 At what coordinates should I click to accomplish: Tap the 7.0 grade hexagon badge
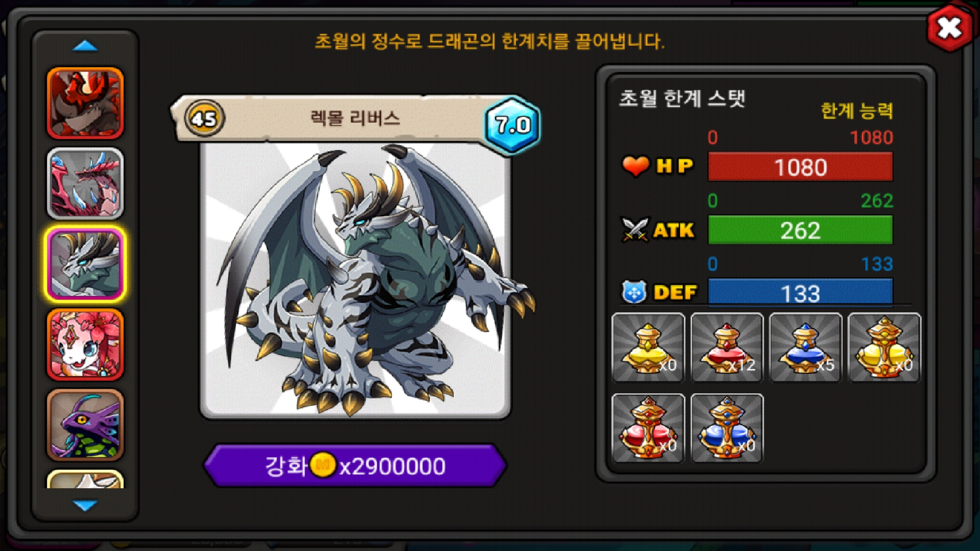point(512,125)
